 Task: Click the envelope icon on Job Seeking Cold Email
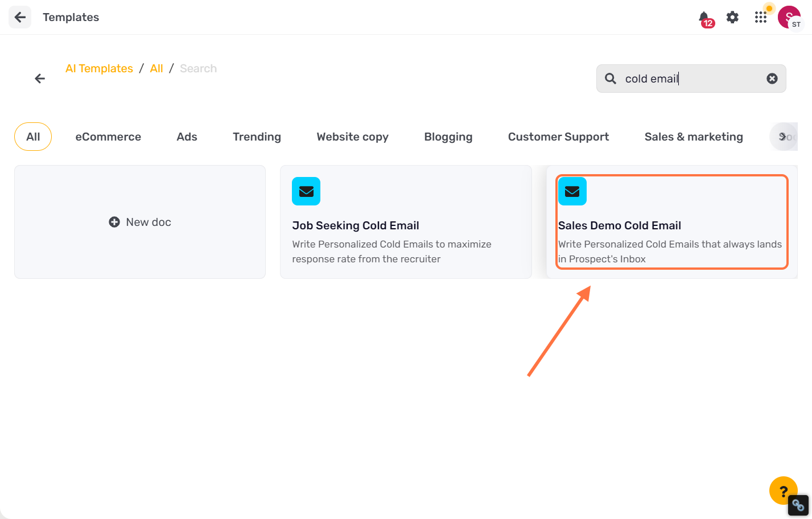(x=306, y=191)
